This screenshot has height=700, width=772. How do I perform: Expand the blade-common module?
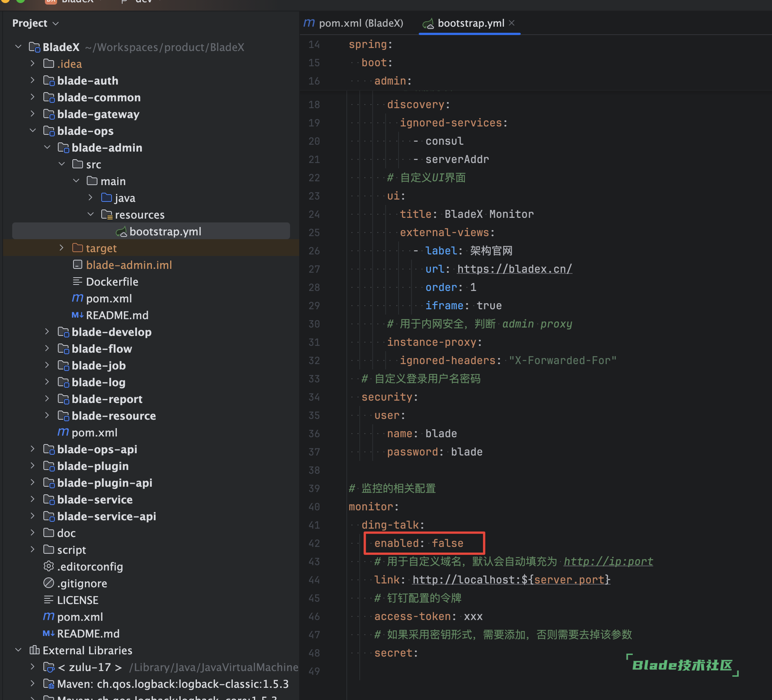click(33, 97)
